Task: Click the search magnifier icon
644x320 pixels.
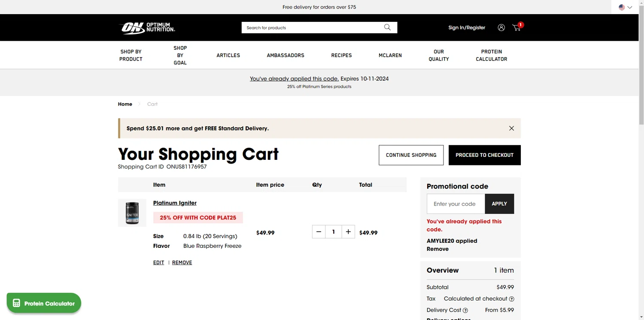Action: (387, 27)
